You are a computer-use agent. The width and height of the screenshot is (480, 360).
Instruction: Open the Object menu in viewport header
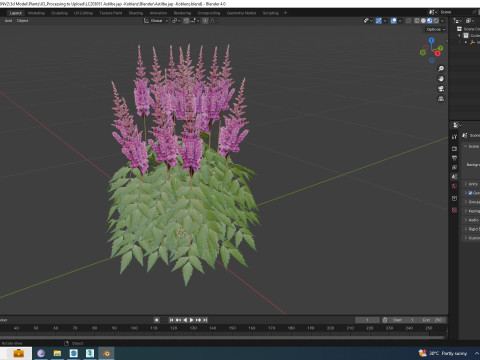coord(22,21)
